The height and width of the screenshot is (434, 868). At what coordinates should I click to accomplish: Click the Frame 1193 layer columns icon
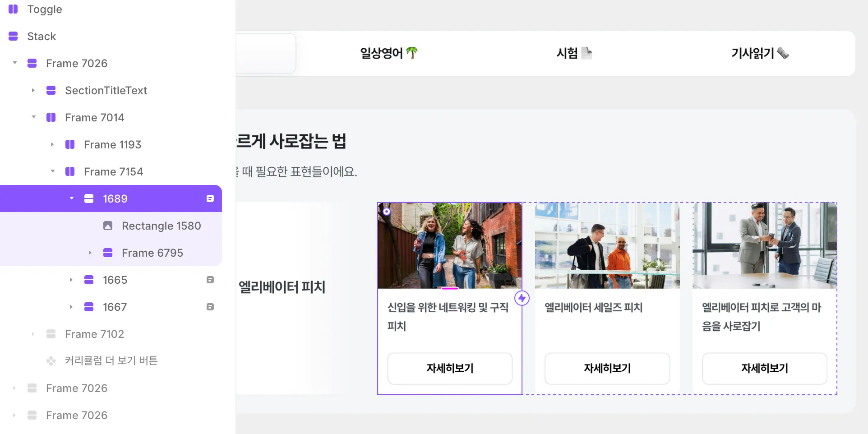coord(70,144)
